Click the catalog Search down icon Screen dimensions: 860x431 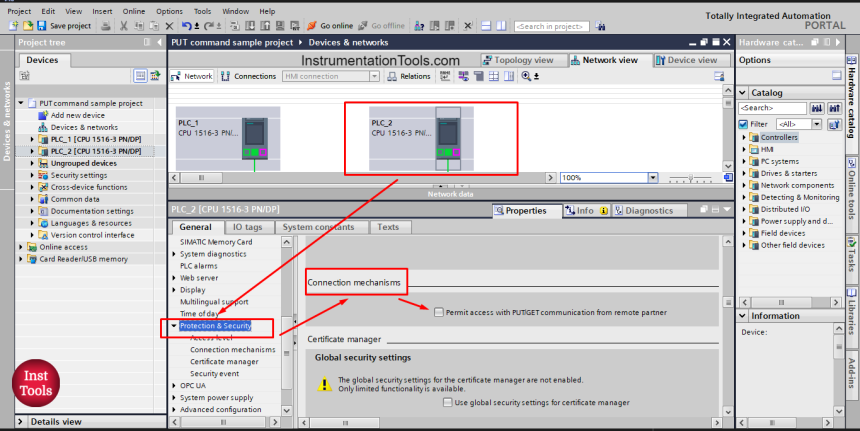[x=817, y=108]
